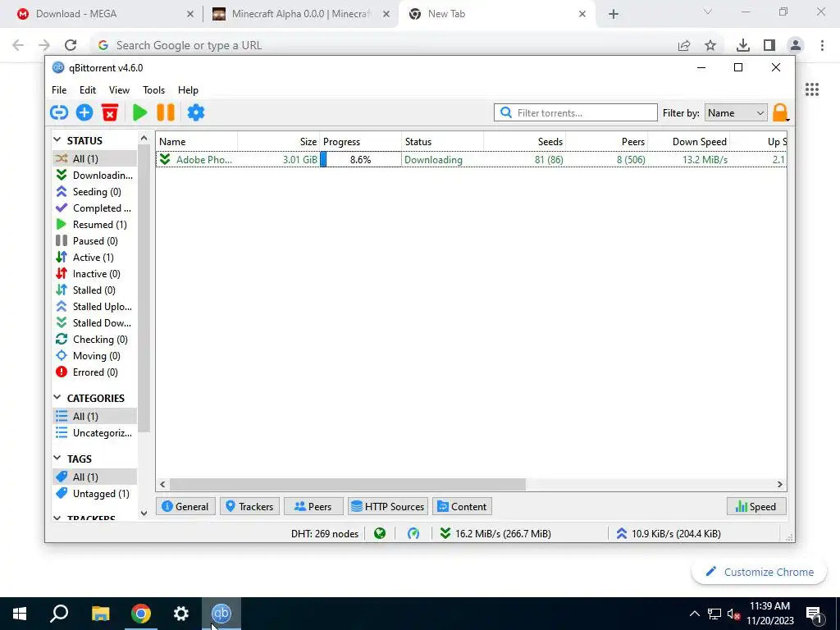Viewport: 840px width, 630px height.
Task: Filter by Paused (0) status
Action: 95,241
